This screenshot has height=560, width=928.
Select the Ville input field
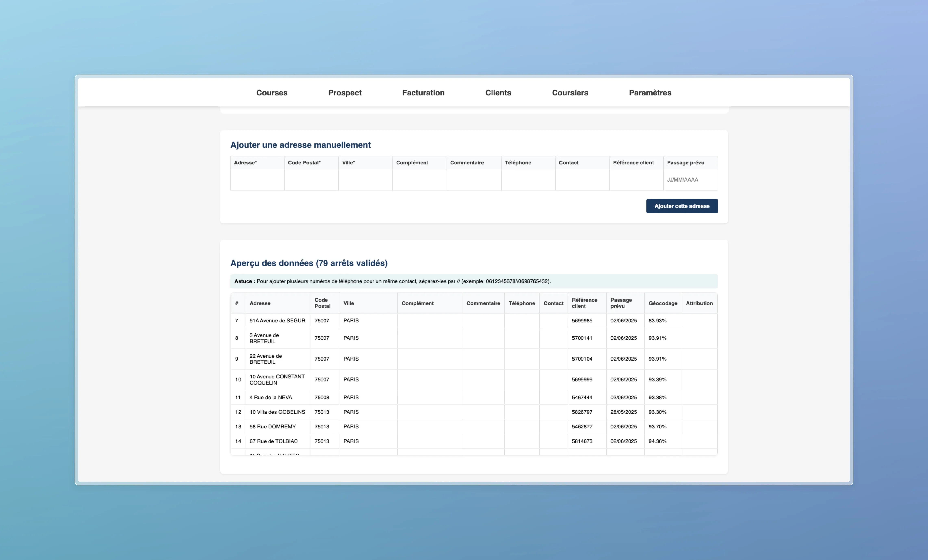point(365,180)
